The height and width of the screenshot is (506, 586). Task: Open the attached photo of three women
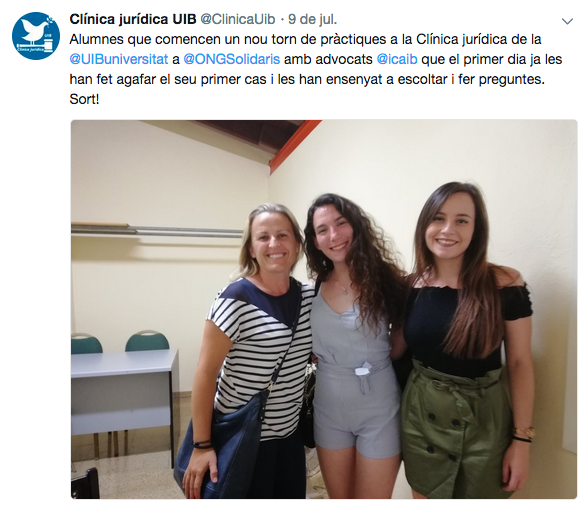click(x=324, y=309)
